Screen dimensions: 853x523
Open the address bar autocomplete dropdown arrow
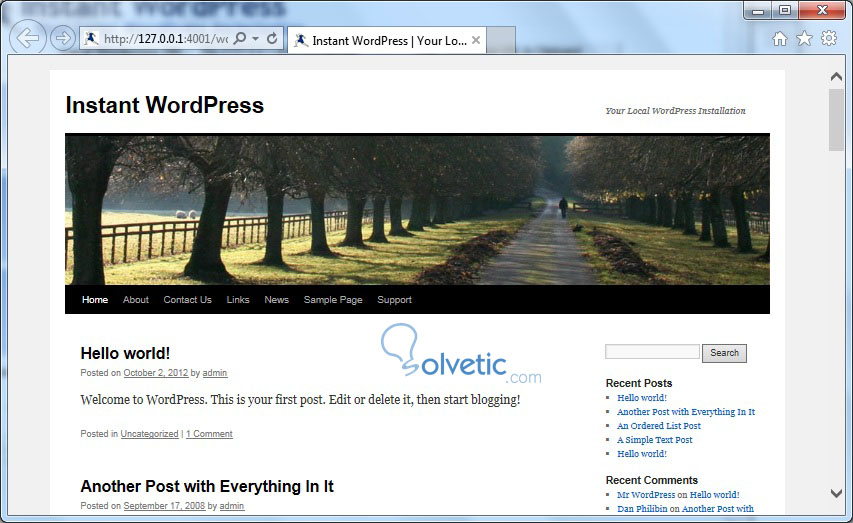point(255,39)
